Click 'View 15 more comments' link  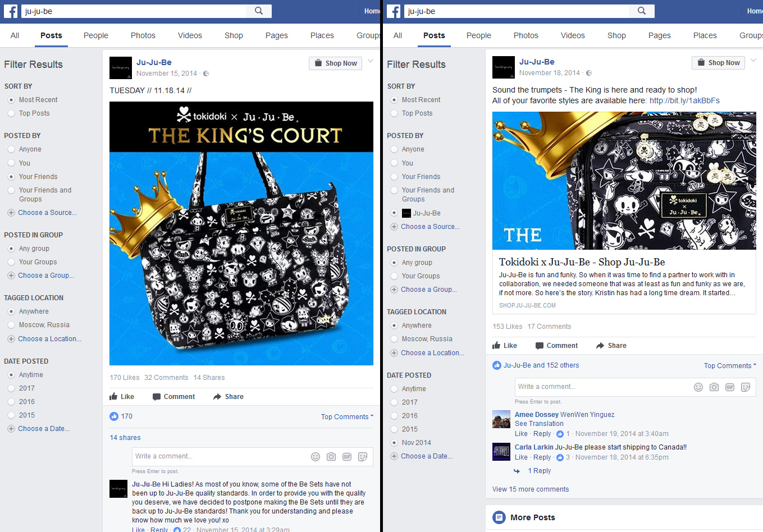coord(531,489)
